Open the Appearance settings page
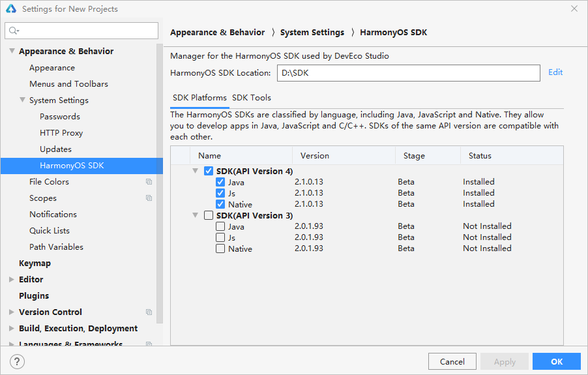Viewport: 588px width, 375px height. tap(52, 68)
